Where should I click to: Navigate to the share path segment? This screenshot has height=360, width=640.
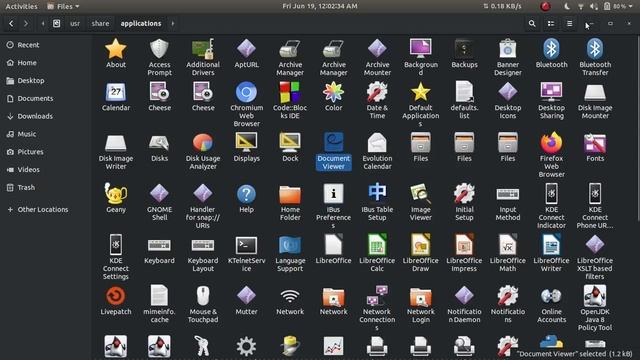click(x=100, y=24)
